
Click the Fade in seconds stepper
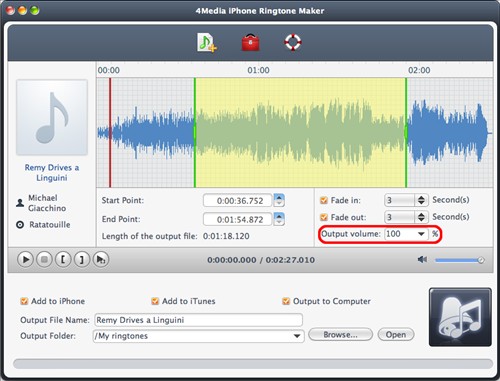(x=421, y=200)
